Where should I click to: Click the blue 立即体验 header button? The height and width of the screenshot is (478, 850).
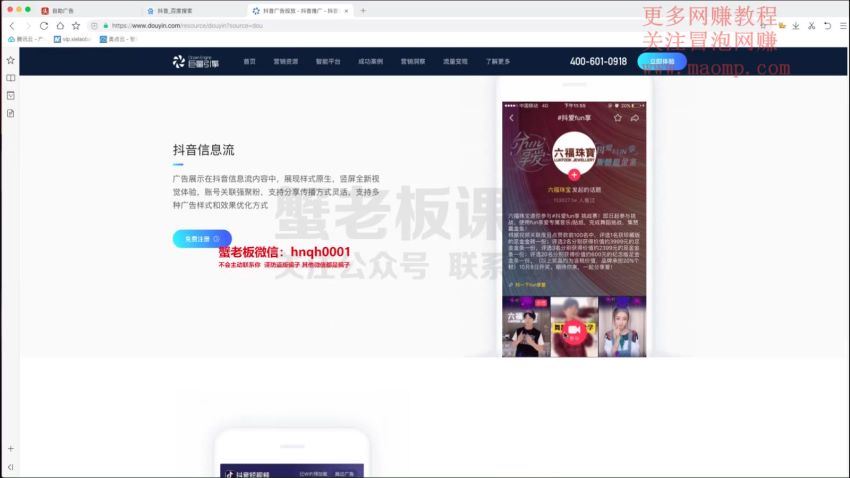click(662, 61)
